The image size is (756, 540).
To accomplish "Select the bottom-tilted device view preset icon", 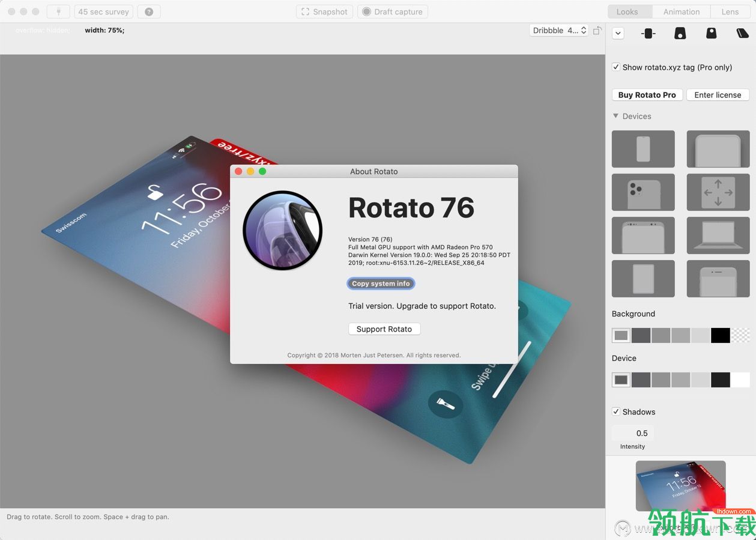I will [711, 34].
